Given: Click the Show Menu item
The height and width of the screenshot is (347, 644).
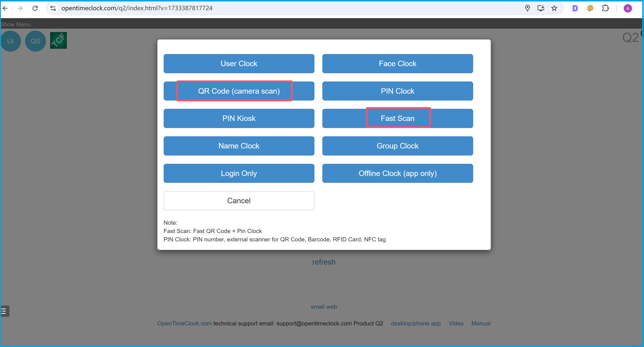Looking at the screenshot, I should click(x=16, y=24).
